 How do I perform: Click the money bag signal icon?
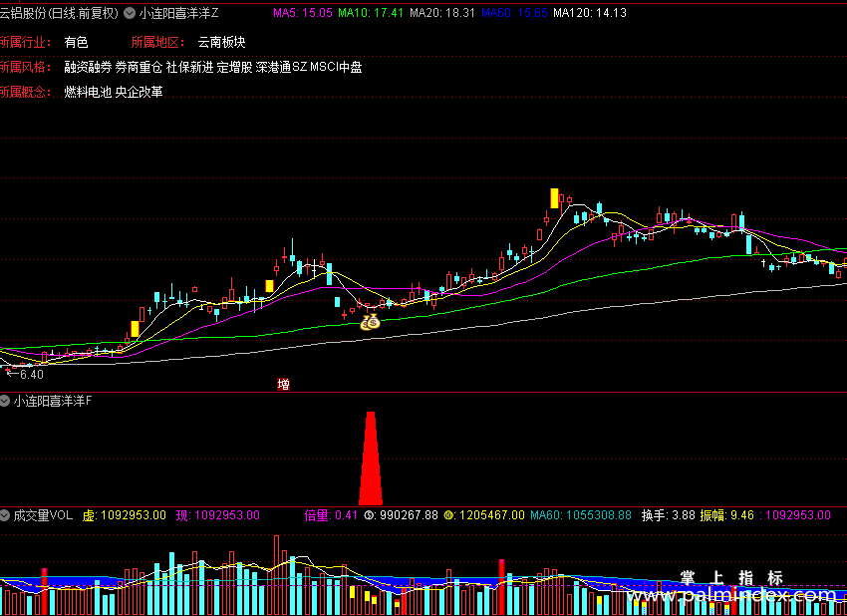[371, 322]
